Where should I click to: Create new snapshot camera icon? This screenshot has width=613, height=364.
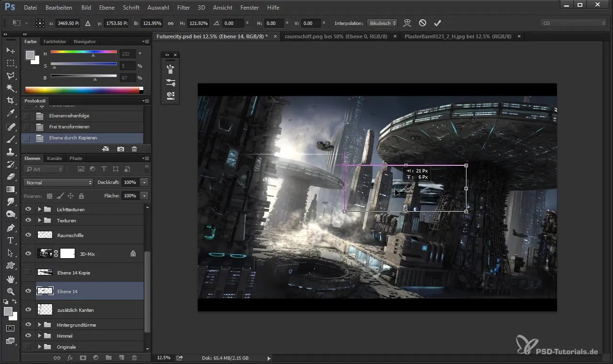[x=121, y=149]
